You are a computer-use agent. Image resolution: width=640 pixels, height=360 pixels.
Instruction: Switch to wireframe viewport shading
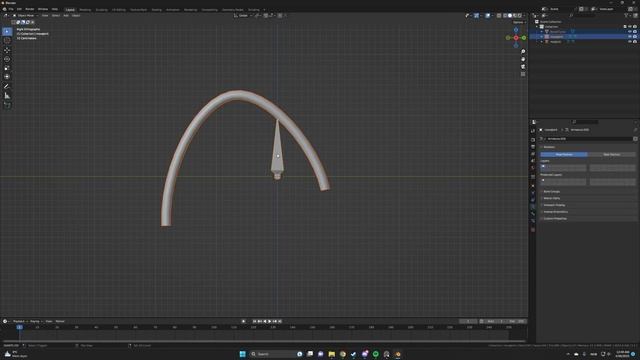tap(505, 16)
